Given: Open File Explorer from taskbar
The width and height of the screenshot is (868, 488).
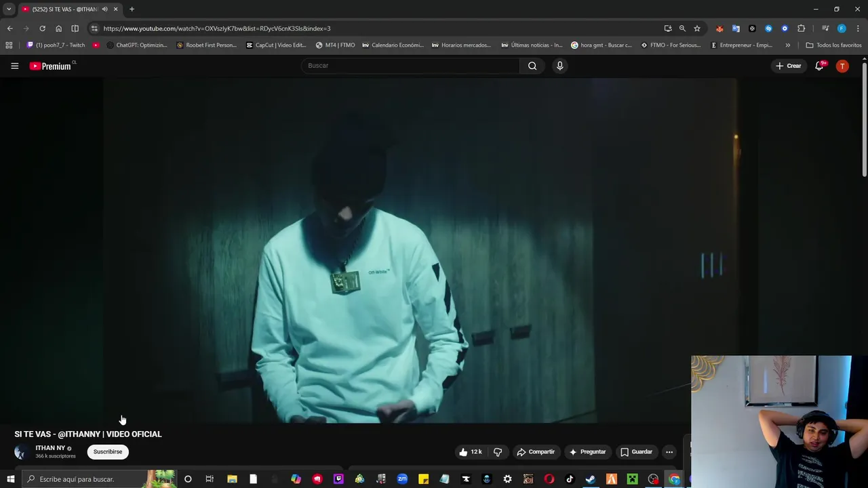Looking at the screenshot, I should [232, 479].
